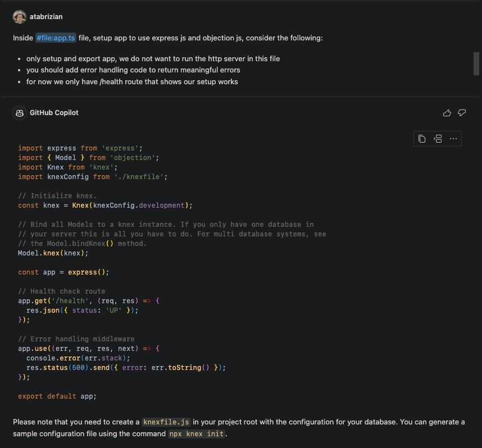Click the npx knex init command
This screenshot has height=448, width=482.
[197, 434]
